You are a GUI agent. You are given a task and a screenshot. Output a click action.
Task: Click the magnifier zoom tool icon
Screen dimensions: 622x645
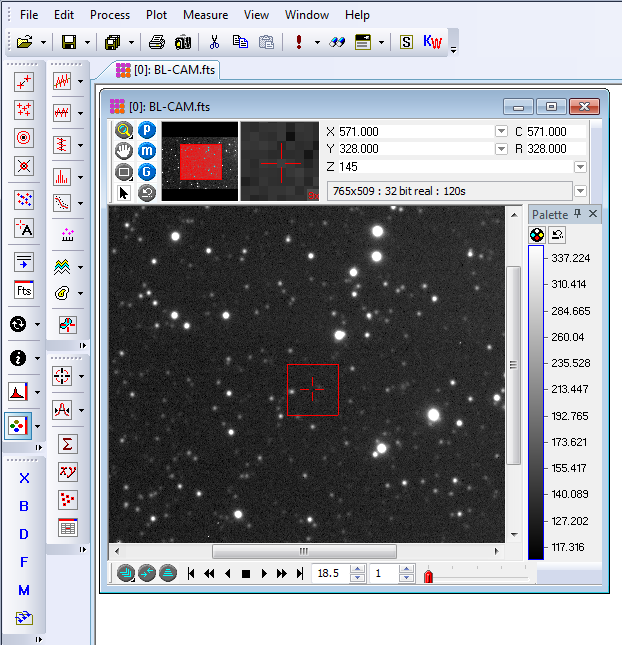[x=124, y=130]
